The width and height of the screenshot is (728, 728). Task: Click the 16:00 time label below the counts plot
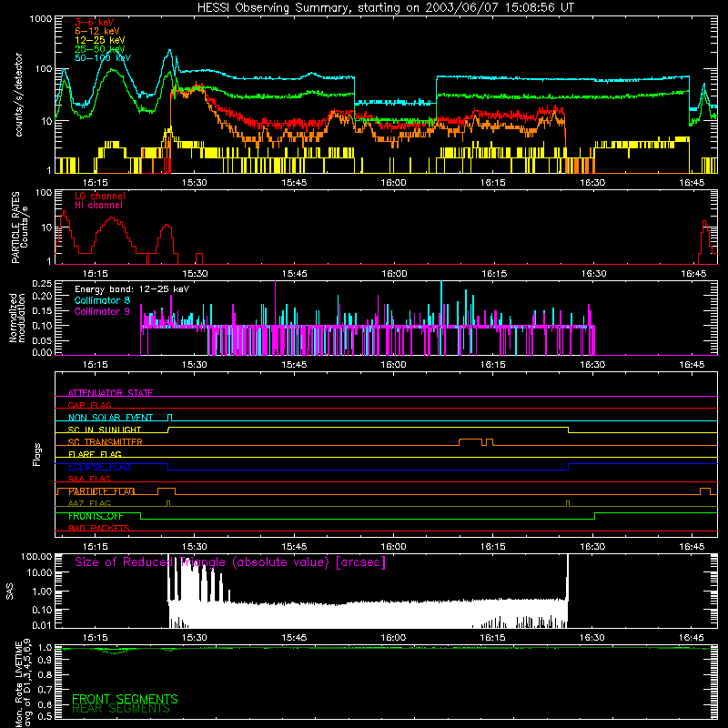coord(393,183)
